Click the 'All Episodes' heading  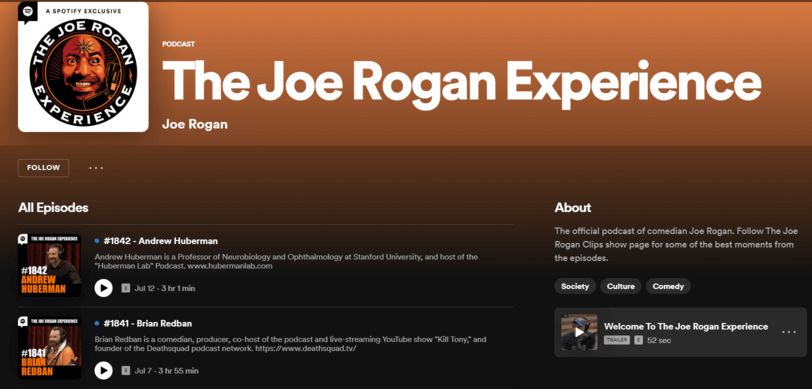[53, 208]
